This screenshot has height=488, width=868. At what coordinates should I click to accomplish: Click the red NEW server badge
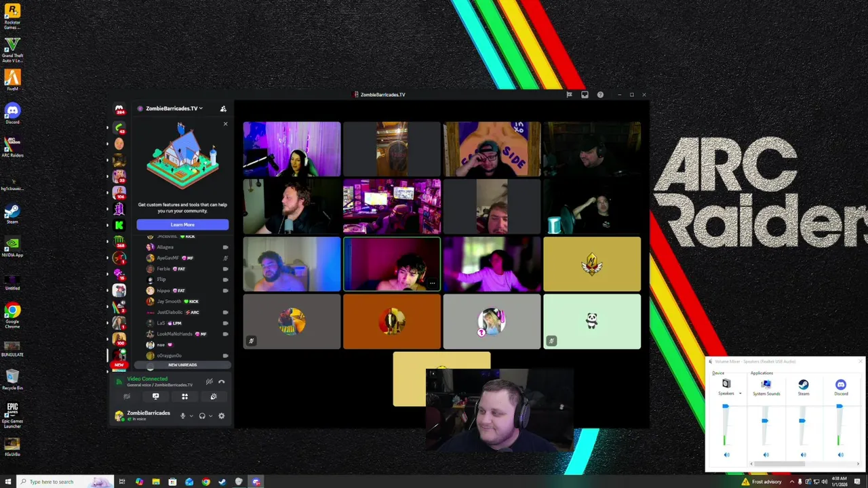coord(119,365)
